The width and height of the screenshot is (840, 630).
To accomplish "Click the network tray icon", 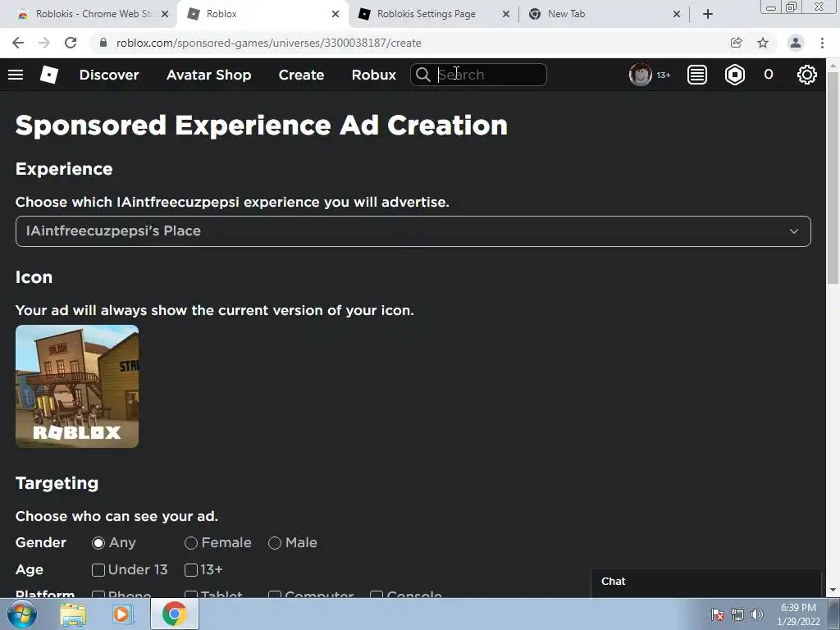I will click(737, 614).
